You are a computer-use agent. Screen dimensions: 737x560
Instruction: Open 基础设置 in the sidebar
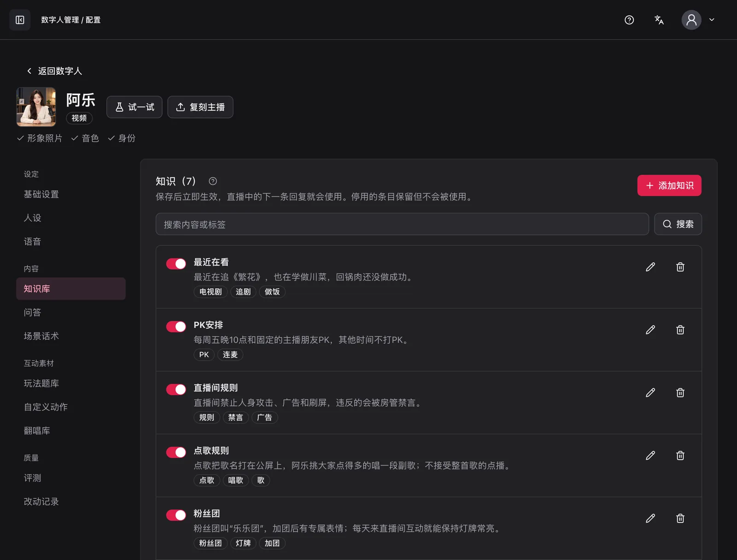(x=71, y=194)
